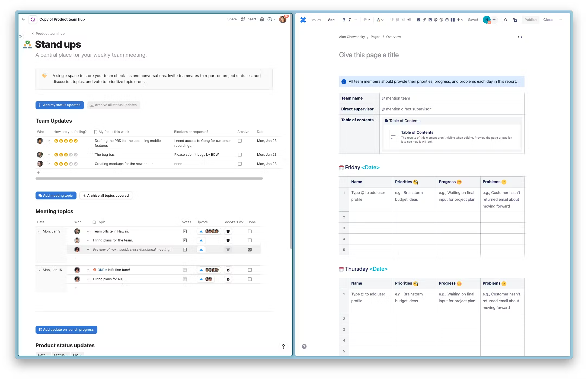
Task: Insert an emoji from the editor toolbar
Action: pos(441,20)
